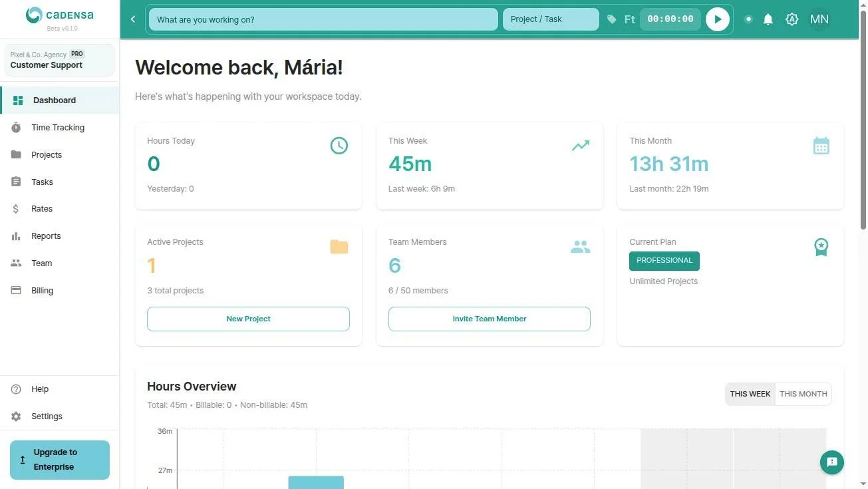Screen dimensions: 868x489
Task: Click 'Last month: 22h 19m' text
Action: tap(669, 189)
